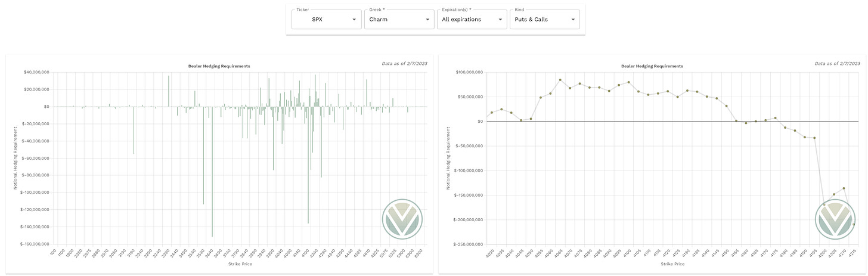The image size is (868, 276).
Task: Select the data point at strike 4050
Action: tap(531, 119)
